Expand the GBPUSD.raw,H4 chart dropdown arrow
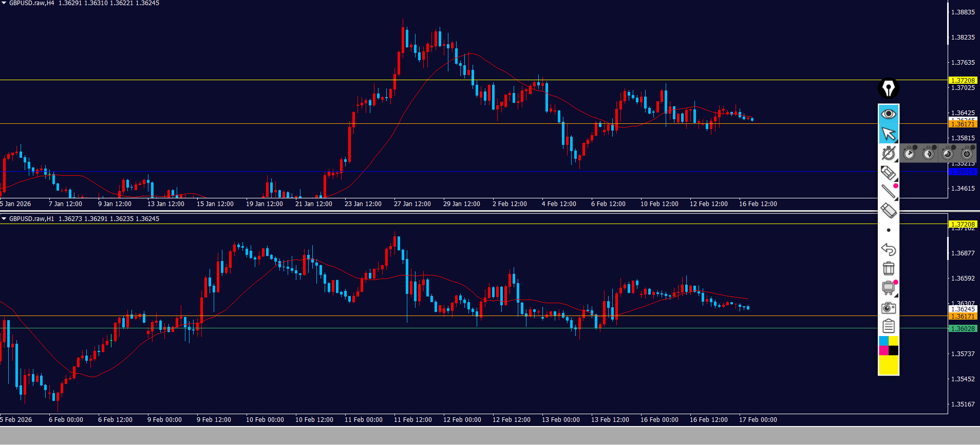This screenshot has width=980, height=445. [4, 3]
